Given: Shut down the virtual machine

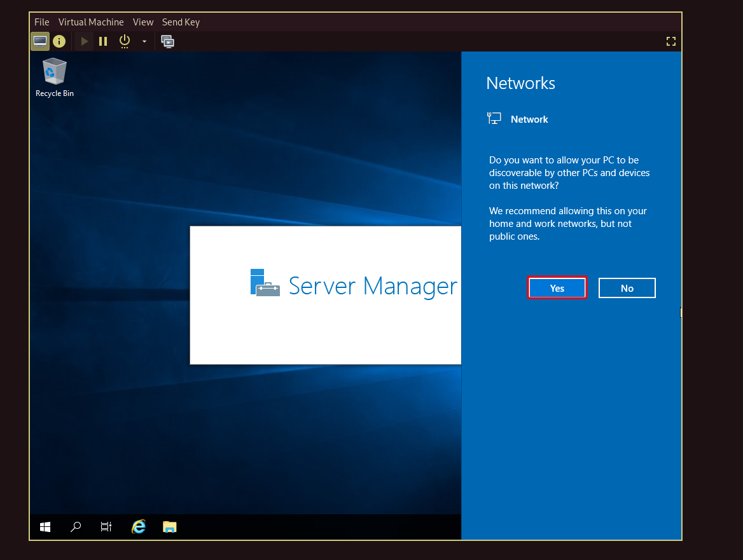Looking at the screenshot, I should pos(125,42).
